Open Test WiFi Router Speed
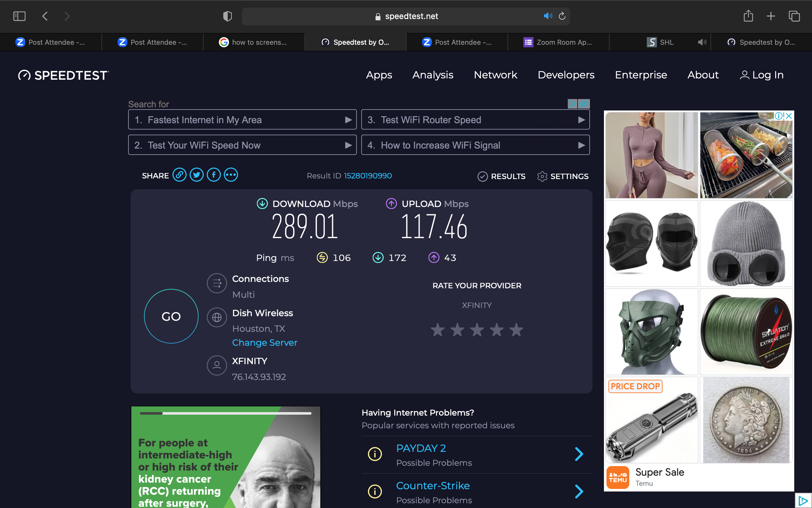This screenshot has width=812, height=508. tap(475, 120)
